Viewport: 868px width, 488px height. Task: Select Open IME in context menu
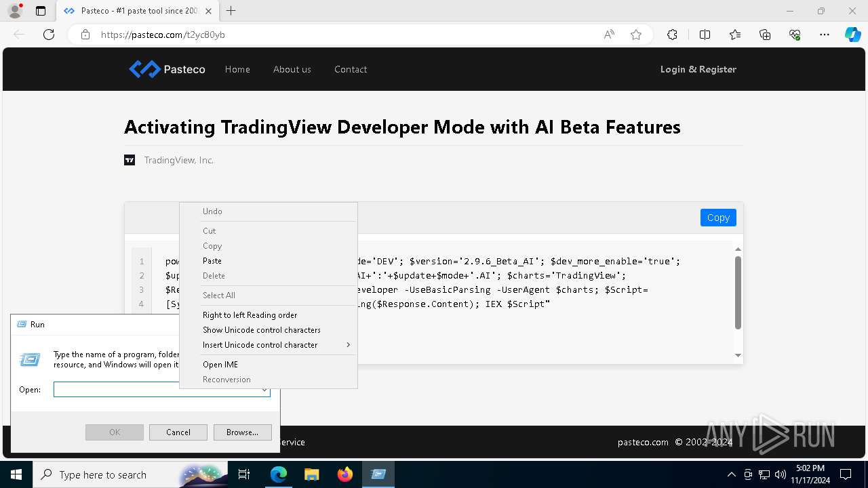pyautogui.click(x=268, y=365)
